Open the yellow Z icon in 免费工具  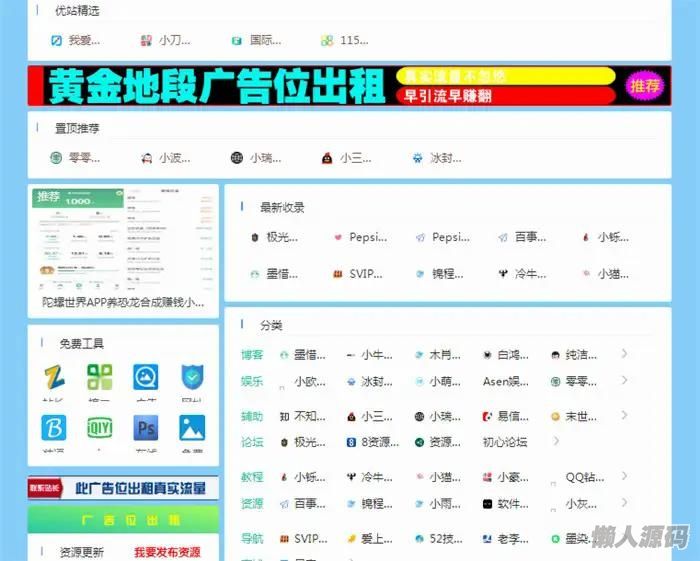tap(54, 377)
